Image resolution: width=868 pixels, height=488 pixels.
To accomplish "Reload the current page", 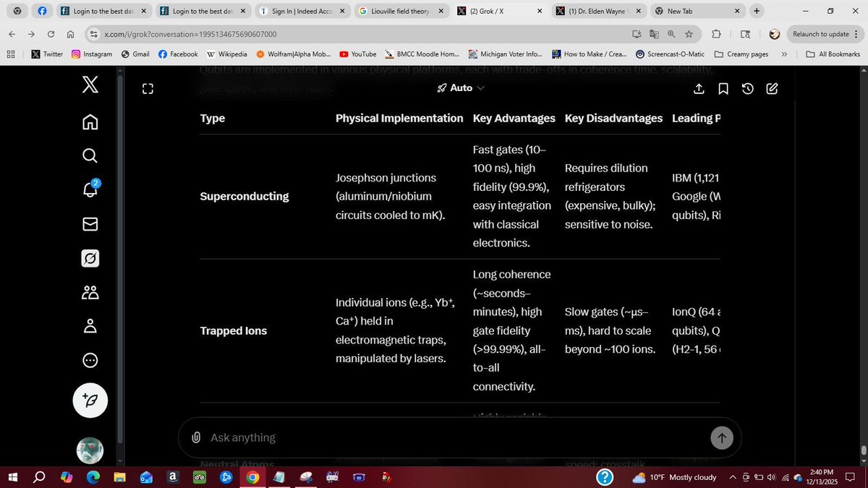I will coord(51,34).
